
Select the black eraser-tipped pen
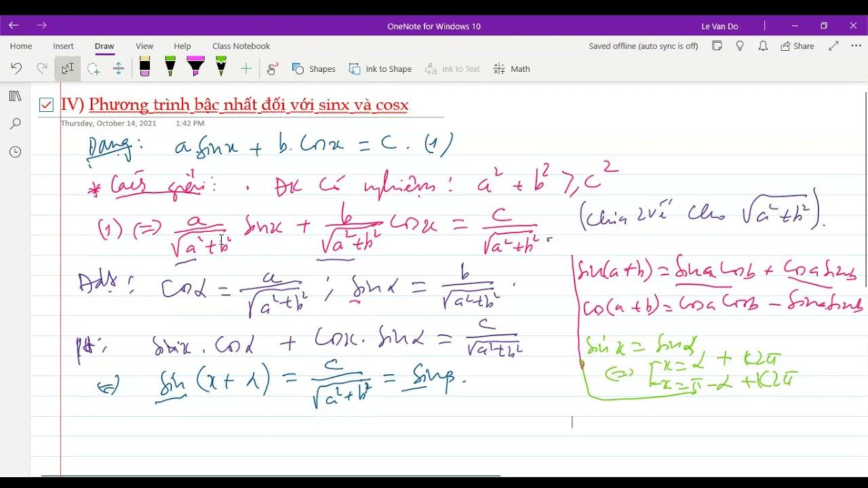144,67
